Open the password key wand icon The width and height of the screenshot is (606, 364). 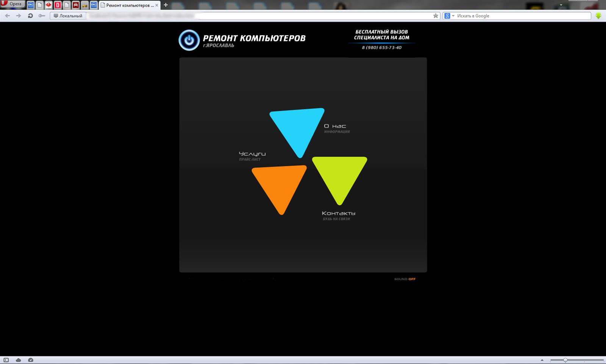click(42, 16)
